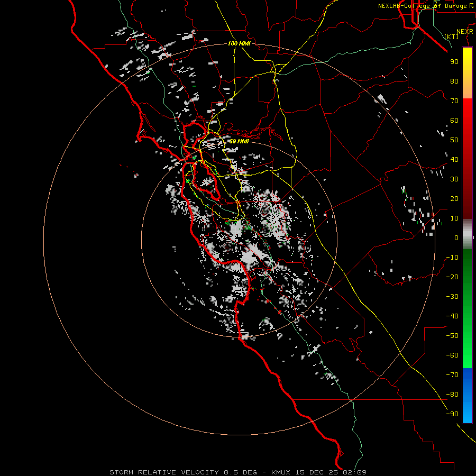476x476 pixels.
Task: Click the NEXLAB-College of DuPage credit text
Action: pyautogui.click(x=425, y=6)
